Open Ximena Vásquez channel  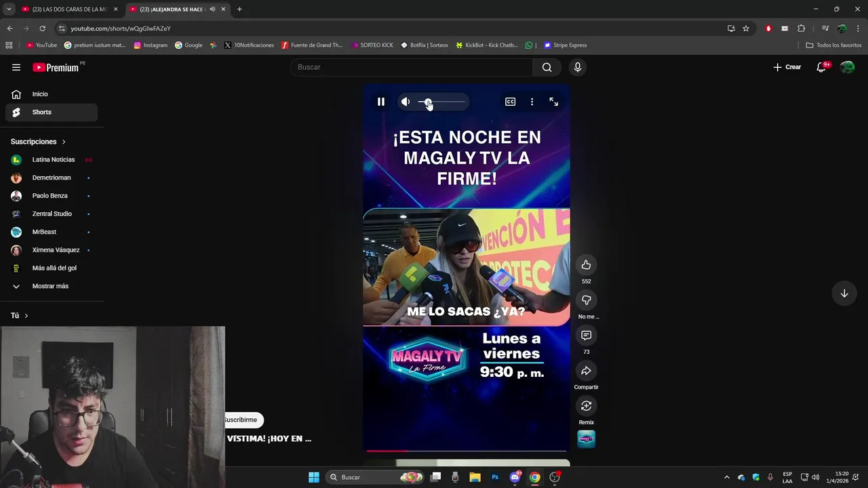pyautogui.click(x=52, y=250)
